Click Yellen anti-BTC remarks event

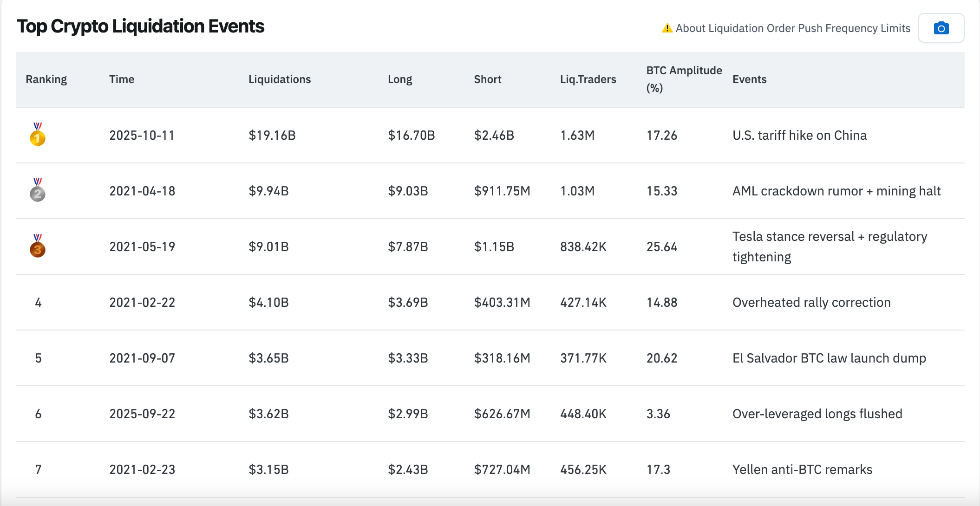coord(803,469)
